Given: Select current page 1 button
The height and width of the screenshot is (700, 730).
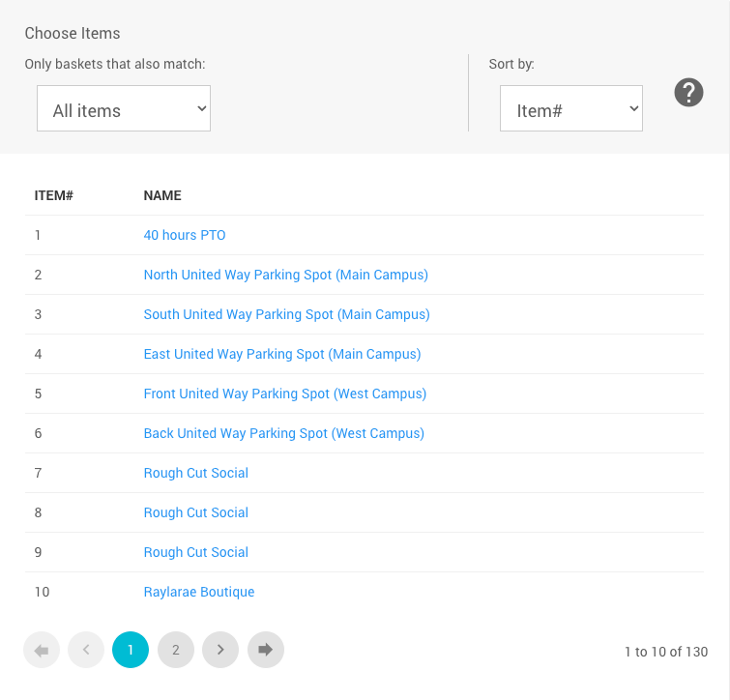Looking at the screenshot, I should [131, 651].
